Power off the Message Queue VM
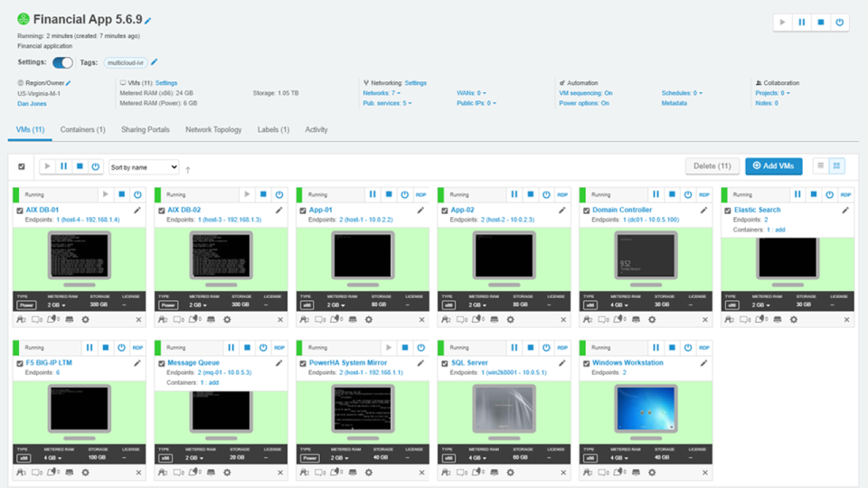 pyautogui.click(x=263, y=347)
